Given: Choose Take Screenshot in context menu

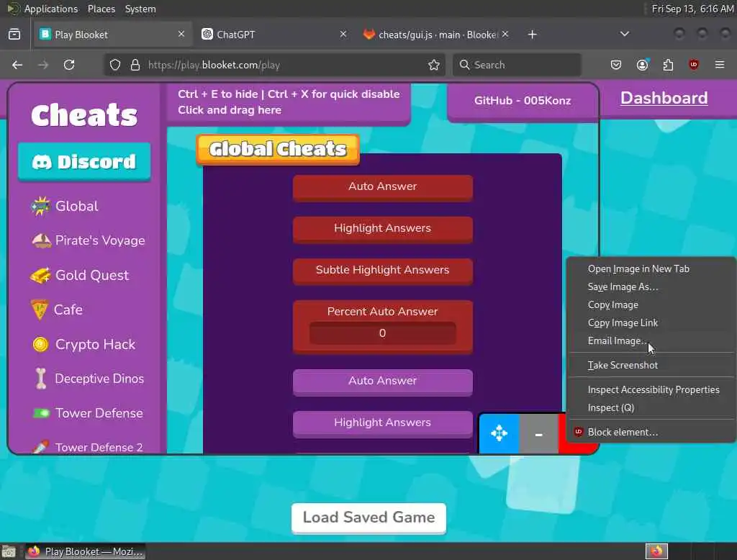Looking at the screenshot, I should tap(651, 366).
